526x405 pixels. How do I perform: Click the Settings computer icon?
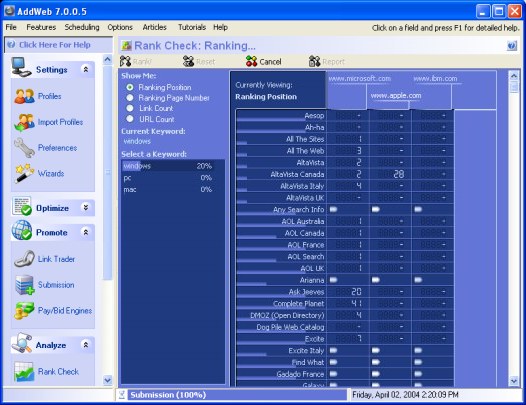[21, 67]
